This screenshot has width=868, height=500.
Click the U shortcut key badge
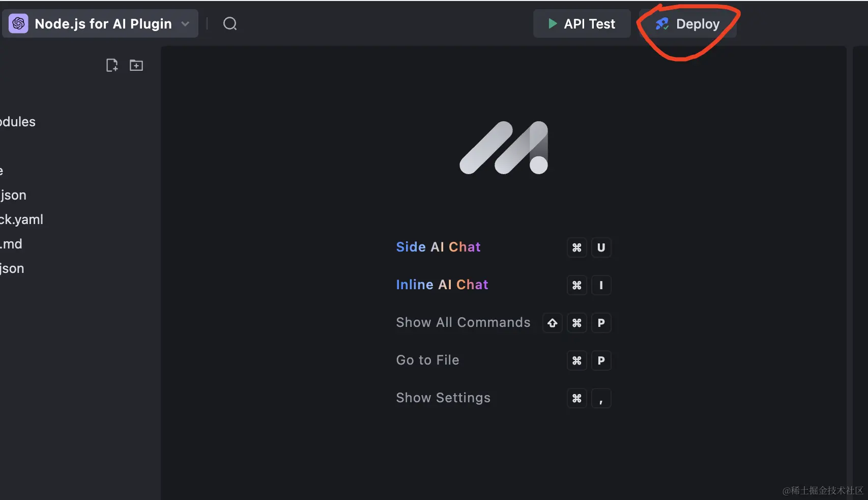[x=601, y=247]
